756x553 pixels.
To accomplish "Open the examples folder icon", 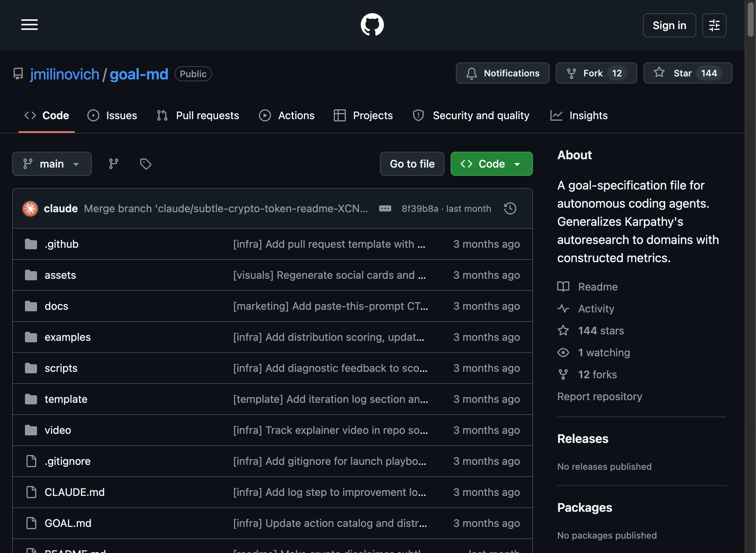I will 31,337.
